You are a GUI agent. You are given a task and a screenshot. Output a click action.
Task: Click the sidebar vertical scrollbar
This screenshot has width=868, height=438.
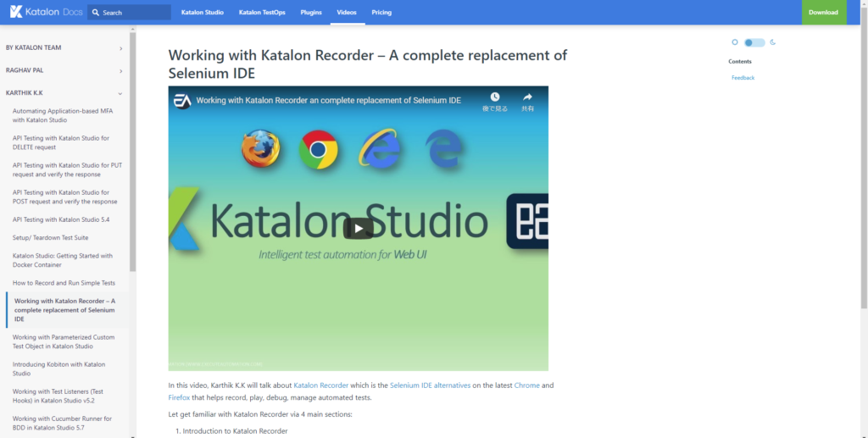point(133,152)
